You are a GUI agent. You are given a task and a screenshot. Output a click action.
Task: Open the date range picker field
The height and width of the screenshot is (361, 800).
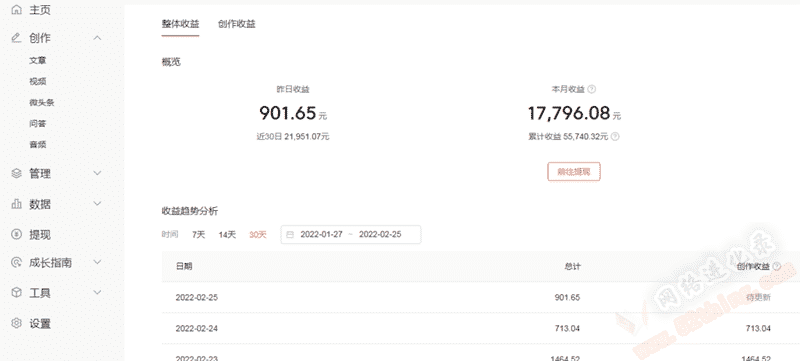(351, 235)
